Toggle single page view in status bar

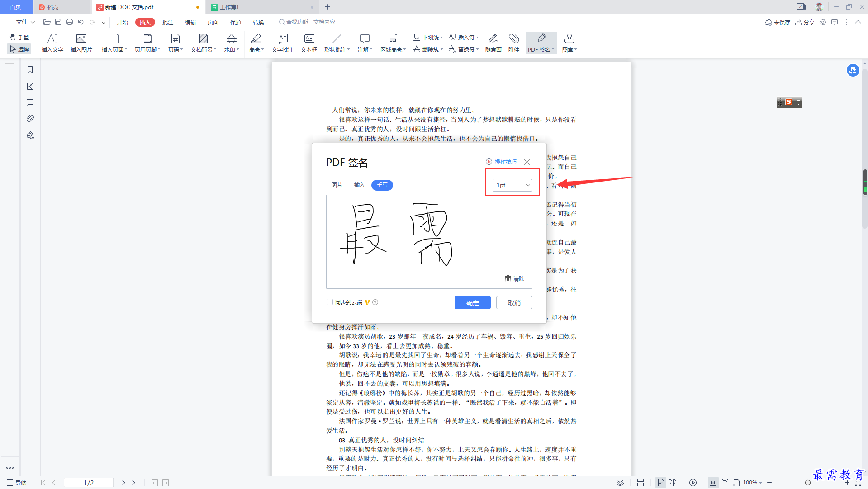click(661, 483)
